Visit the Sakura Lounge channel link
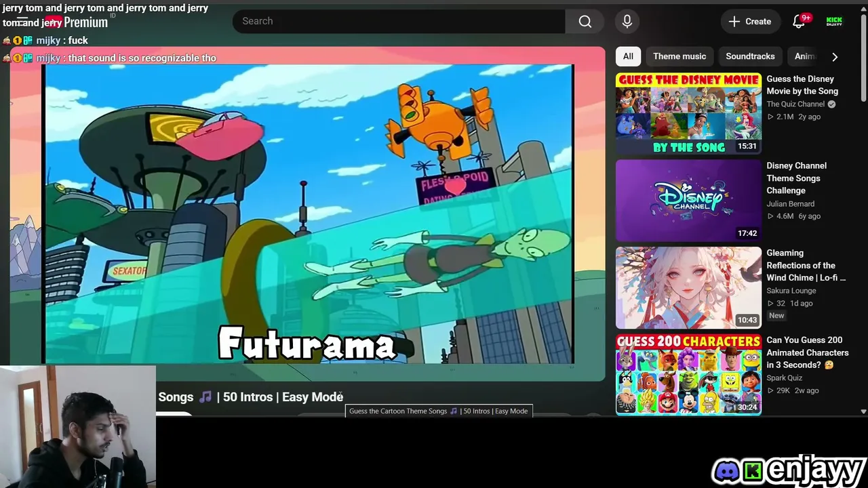The width and height of the screenshot is (868, 488). click(x=791, y=291)
